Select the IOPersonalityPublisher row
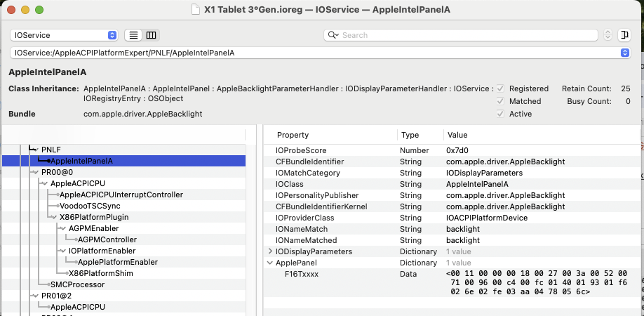The width and height of the screenshot is (644, 316). [x=452, y=195]
